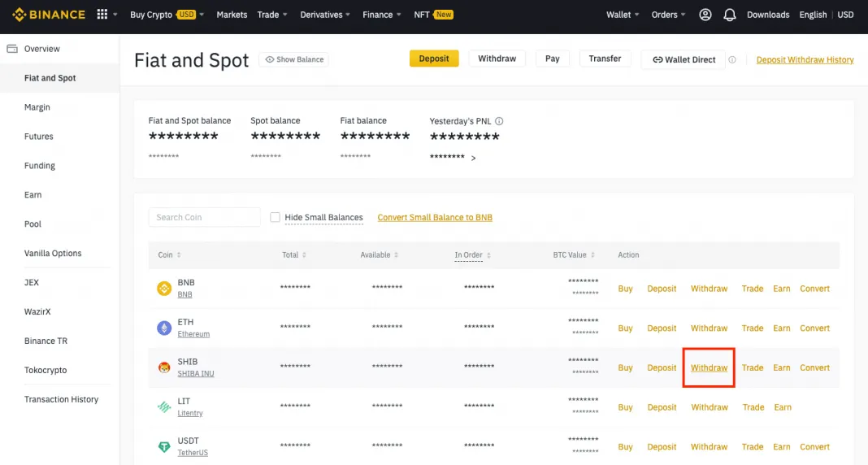This screenshot has height=465, width=868.
Task: Click the BNB coin icon
Action: (x=164, y=289)
